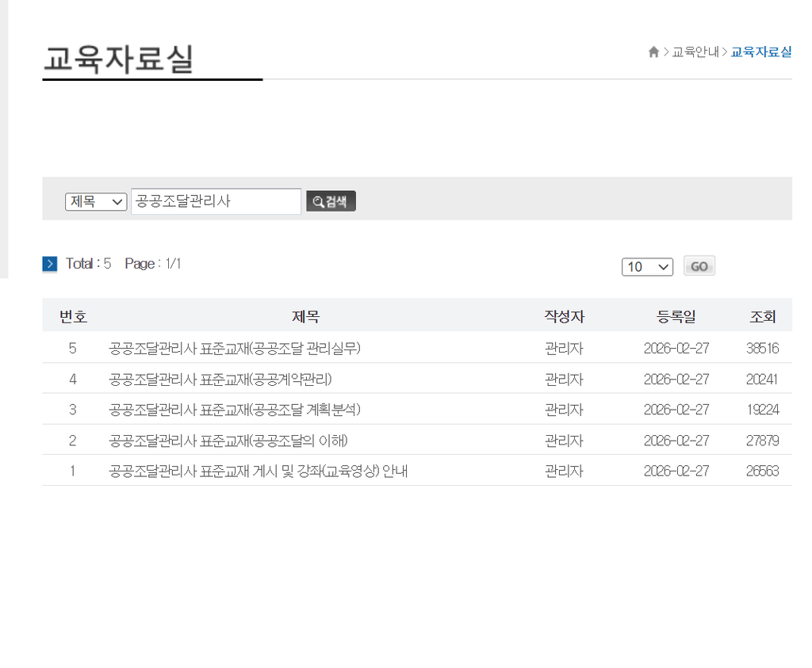Click date 2026-02-27 in row 1
The height and width of the screenshot is (668, 812).
(x=676, y=471)
